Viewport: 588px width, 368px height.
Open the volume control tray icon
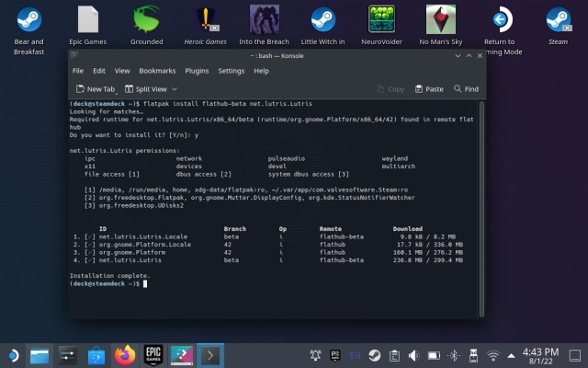[x=414, y=355]
